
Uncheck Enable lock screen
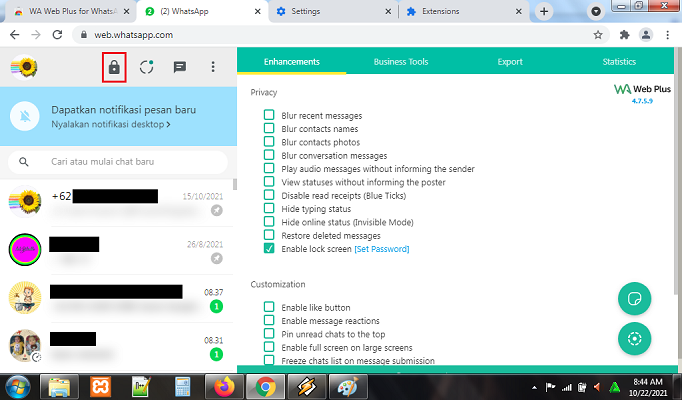click(x=269, y=248)
